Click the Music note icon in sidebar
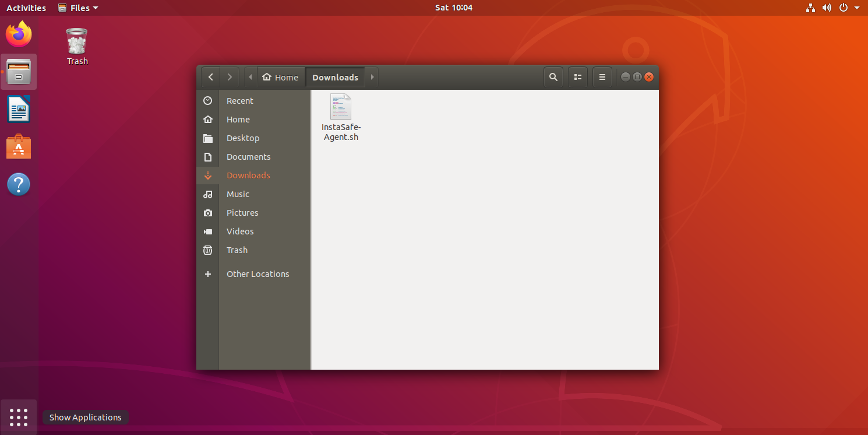 [x=208, y=194]
